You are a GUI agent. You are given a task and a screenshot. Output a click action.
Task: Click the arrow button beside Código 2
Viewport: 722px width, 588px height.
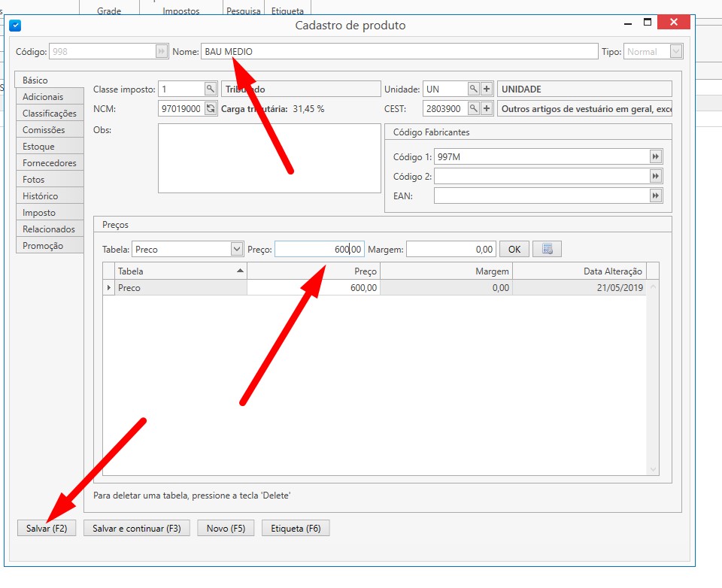656,176
